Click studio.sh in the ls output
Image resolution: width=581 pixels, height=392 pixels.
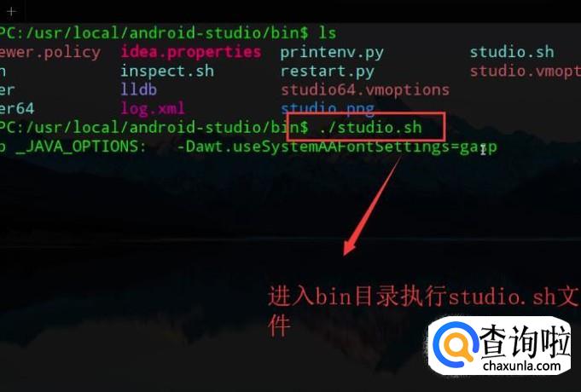[x=512, y=52]
